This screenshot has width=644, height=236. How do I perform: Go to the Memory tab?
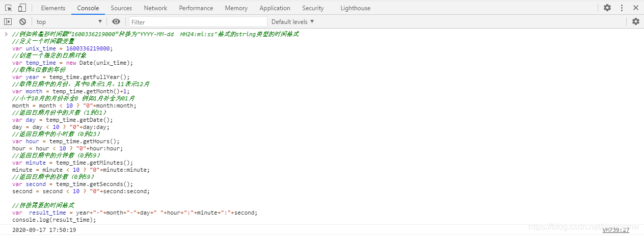(x=236, y=8)
